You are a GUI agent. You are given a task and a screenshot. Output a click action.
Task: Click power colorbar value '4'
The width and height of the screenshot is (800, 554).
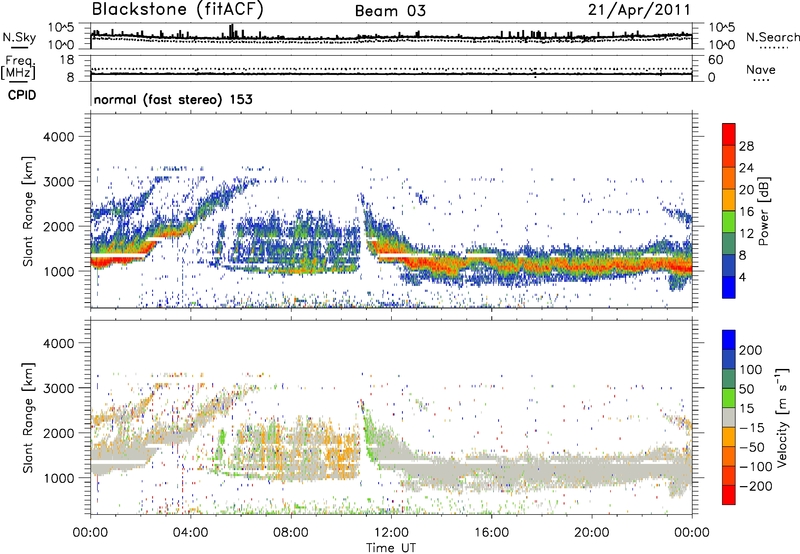coord(743,277)
